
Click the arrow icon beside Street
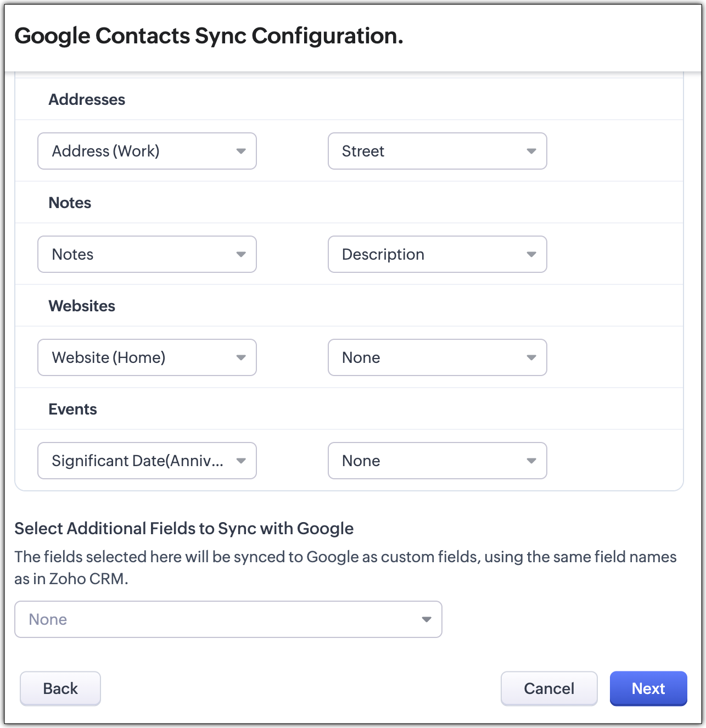(531, 152)
